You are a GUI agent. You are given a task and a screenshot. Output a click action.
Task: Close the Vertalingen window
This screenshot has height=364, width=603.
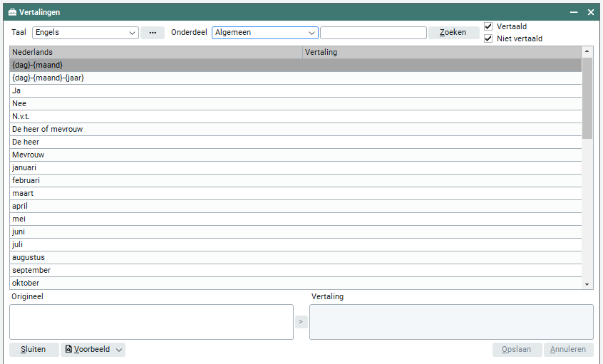tap(590, 12)
